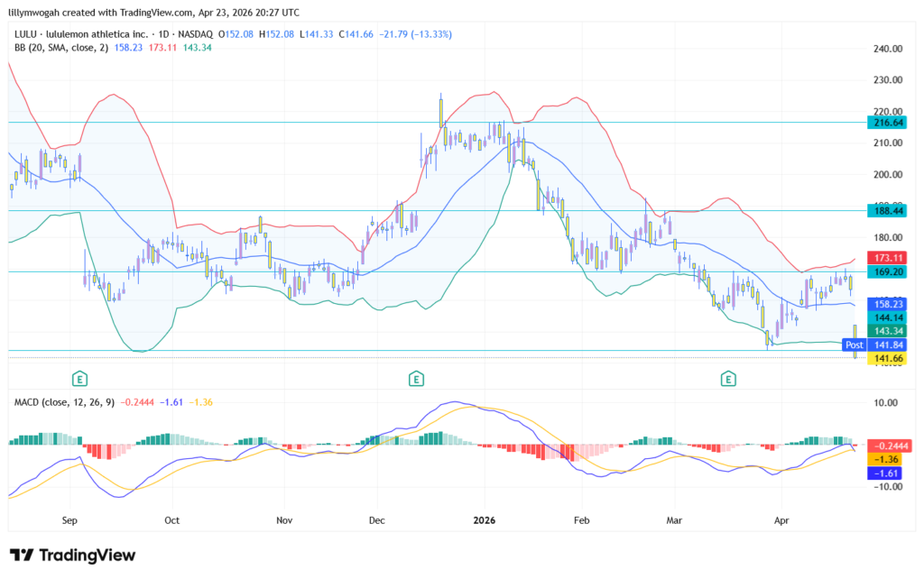Click the 188.44 horizontal line price tag

(885, 210)
